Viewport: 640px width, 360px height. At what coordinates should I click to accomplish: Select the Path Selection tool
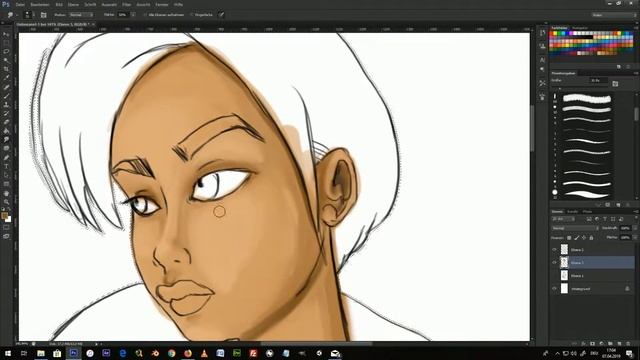(x=6, y=175)
